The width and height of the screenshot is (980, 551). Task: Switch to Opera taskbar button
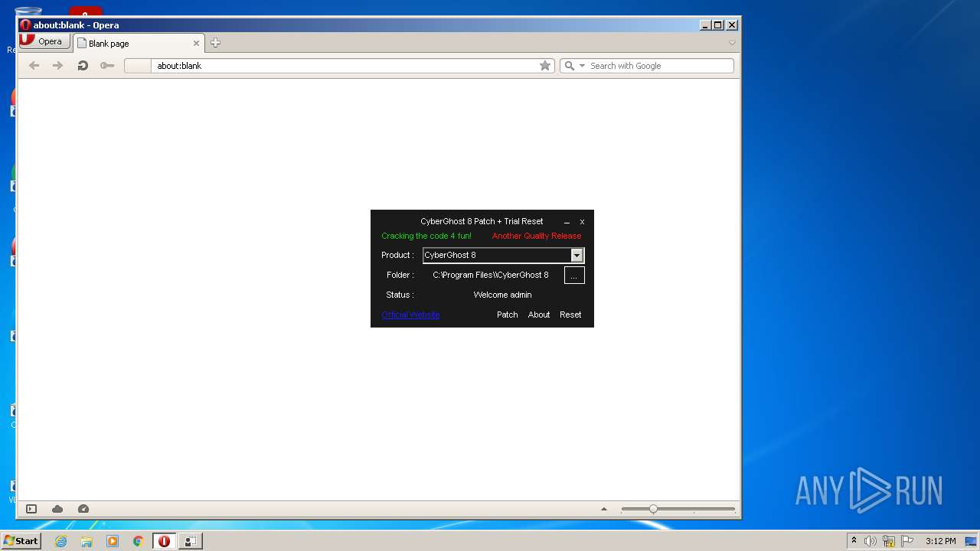164,541
